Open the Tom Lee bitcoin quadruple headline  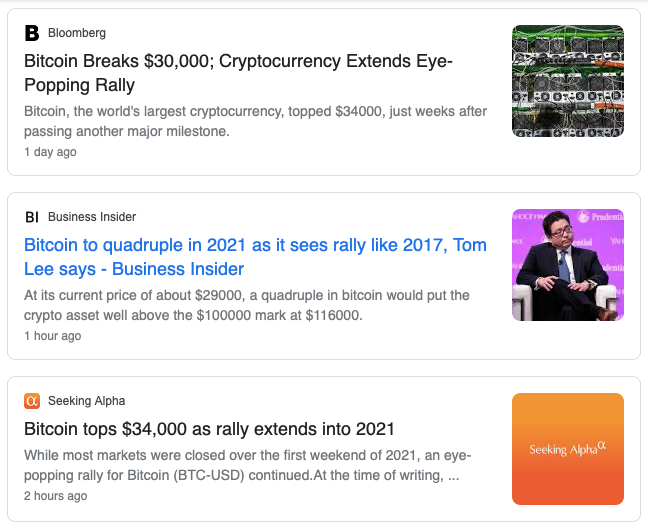click(x=255, y=257)
